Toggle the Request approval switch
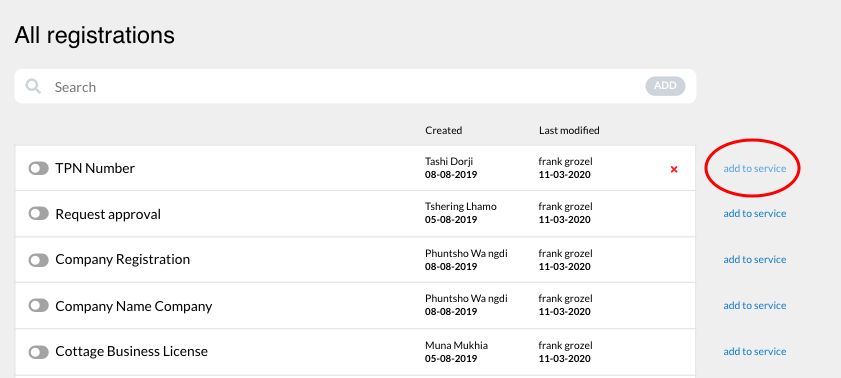Screen dimensions: 841x378 pyautogui.click(x=39, y=214)
